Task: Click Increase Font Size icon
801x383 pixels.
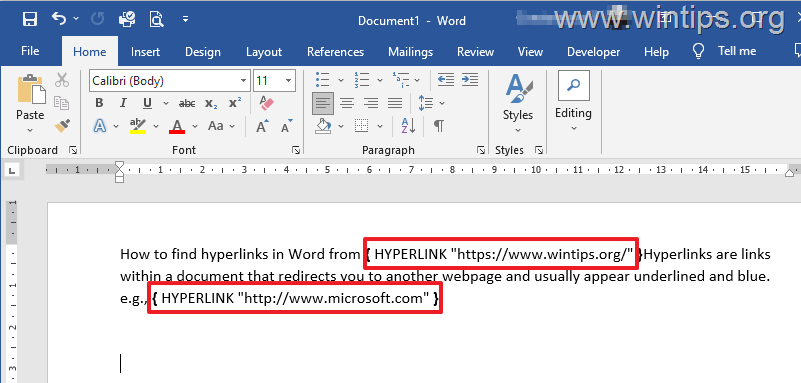Action: pyautogui.click(x=263, y=126)
